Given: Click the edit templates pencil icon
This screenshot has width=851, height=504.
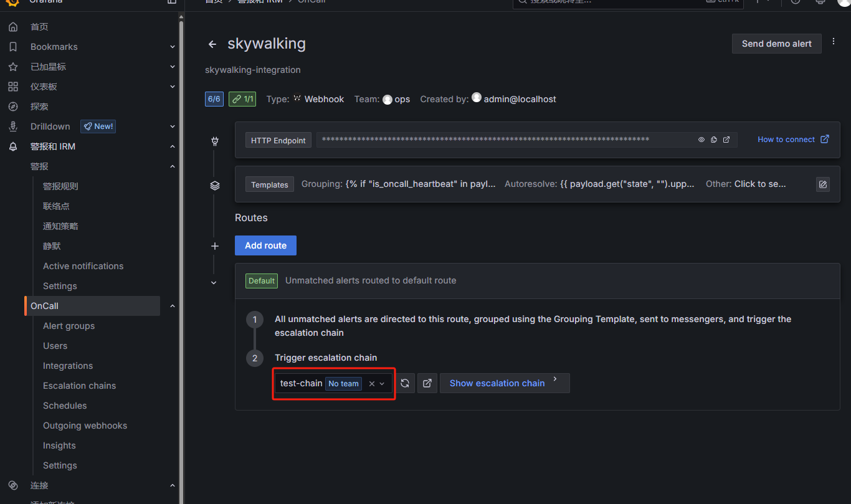Looking at the screenshot, I should pyautogui.click(x=823, y=184).
